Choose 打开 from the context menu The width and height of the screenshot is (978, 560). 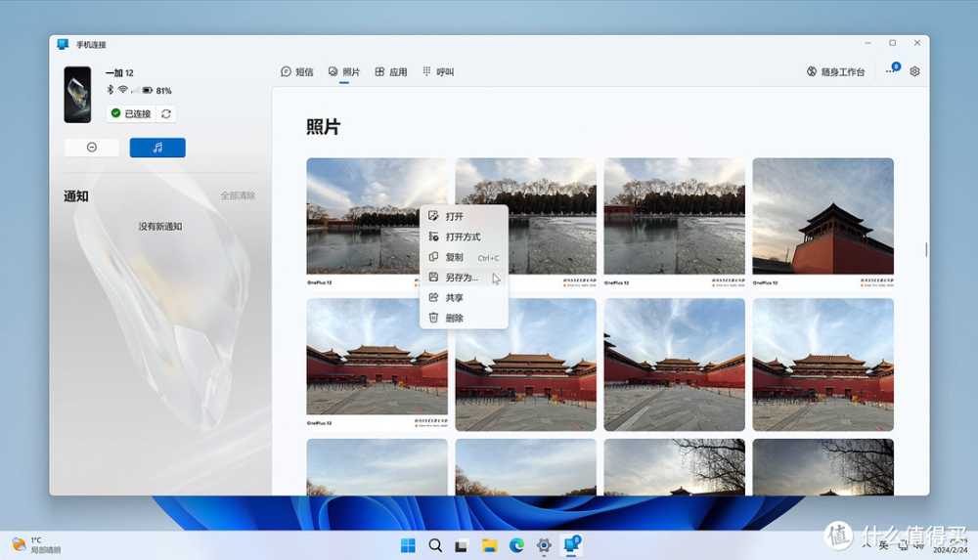tap(464, 216)
